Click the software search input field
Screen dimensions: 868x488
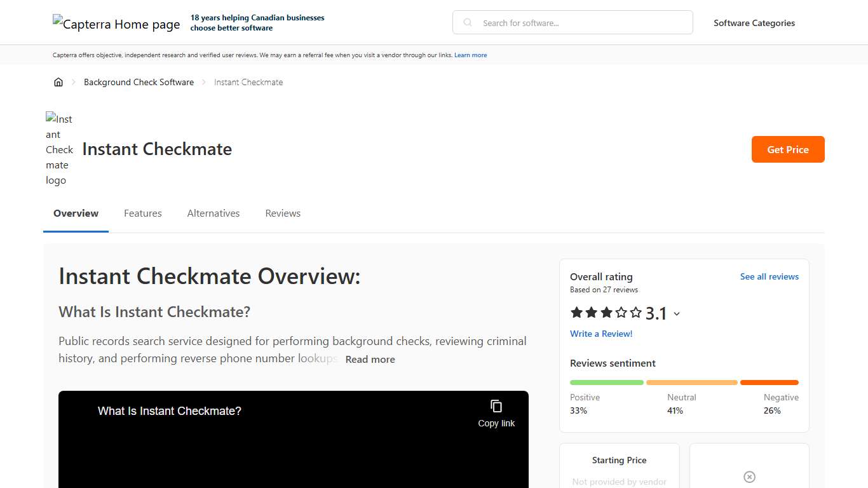pos(572,22)
